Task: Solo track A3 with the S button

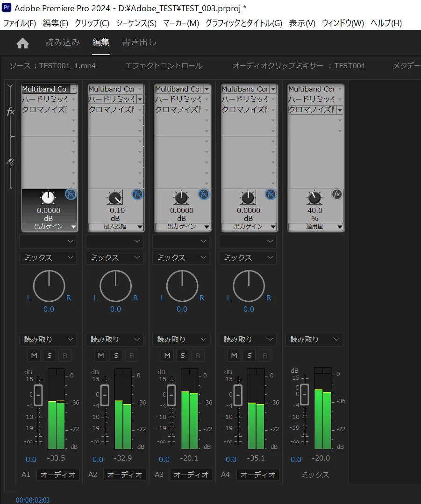Action: 183,355
